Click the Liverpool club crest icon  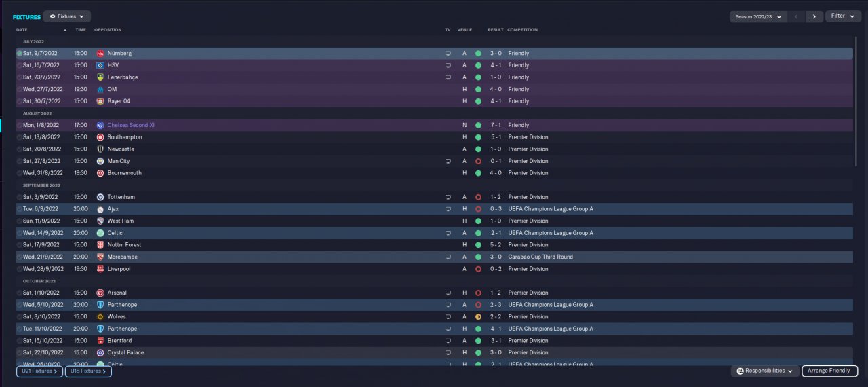[x=100, y=269]
